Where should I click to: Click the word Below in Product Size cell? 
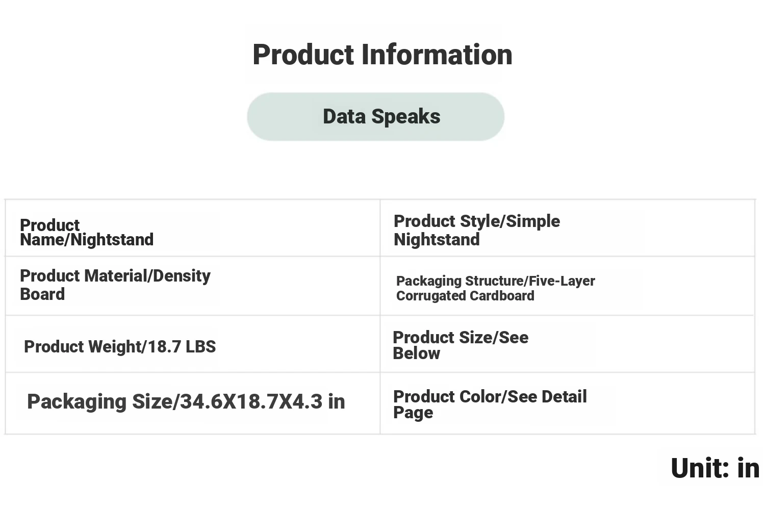point(416,353)
